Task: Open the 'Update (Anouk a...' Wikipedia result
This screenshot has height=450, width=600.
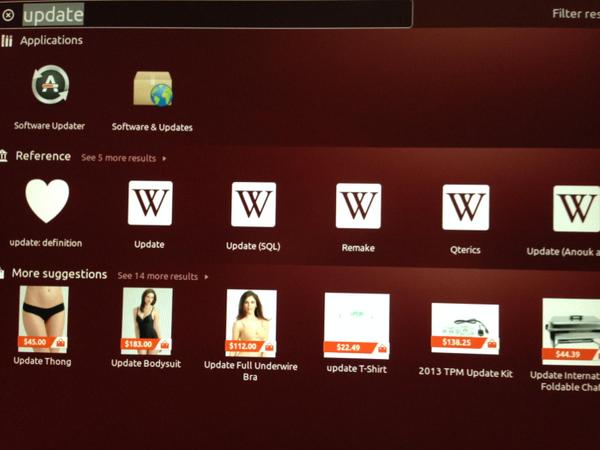Action: coord(575,209)
